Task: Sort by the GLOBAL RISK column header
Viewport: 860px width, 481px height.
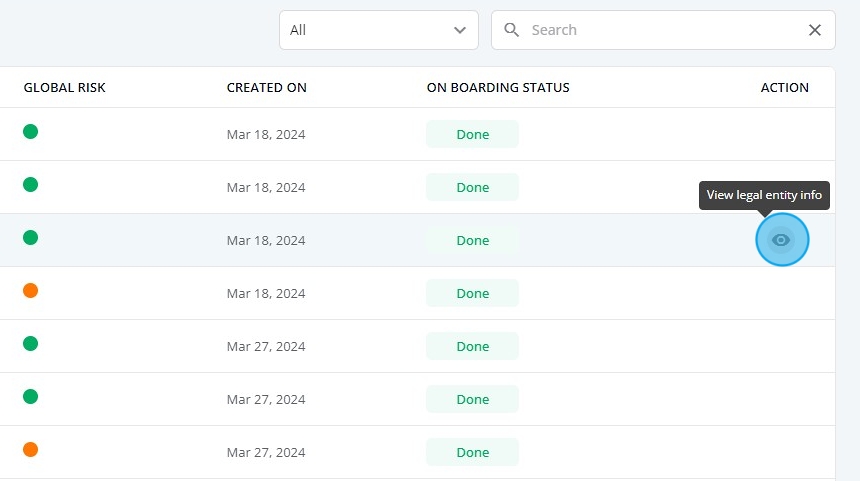Action: point(64,88)
